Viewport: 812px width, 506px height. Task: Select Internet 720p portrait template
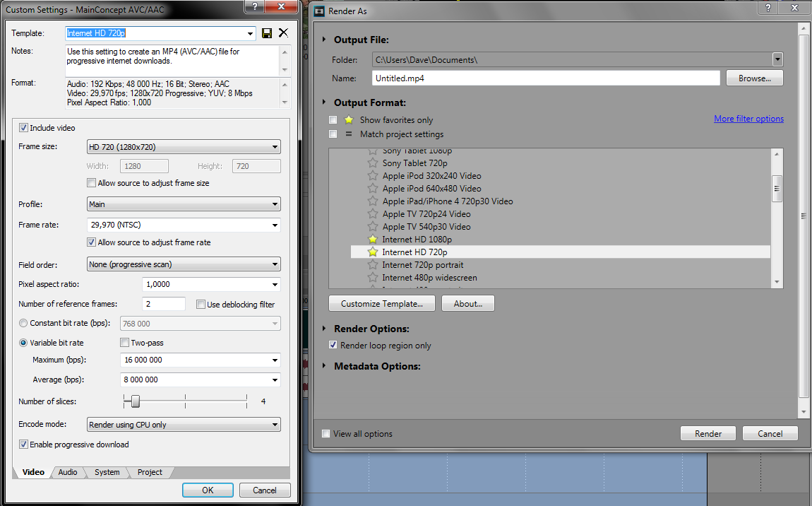422,265
